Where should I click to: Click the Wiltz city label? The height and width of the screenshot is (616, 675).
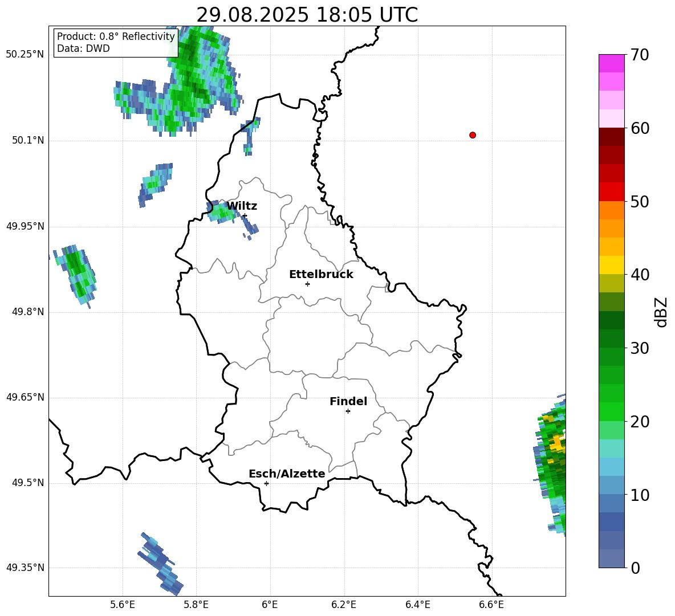[242, 206]
